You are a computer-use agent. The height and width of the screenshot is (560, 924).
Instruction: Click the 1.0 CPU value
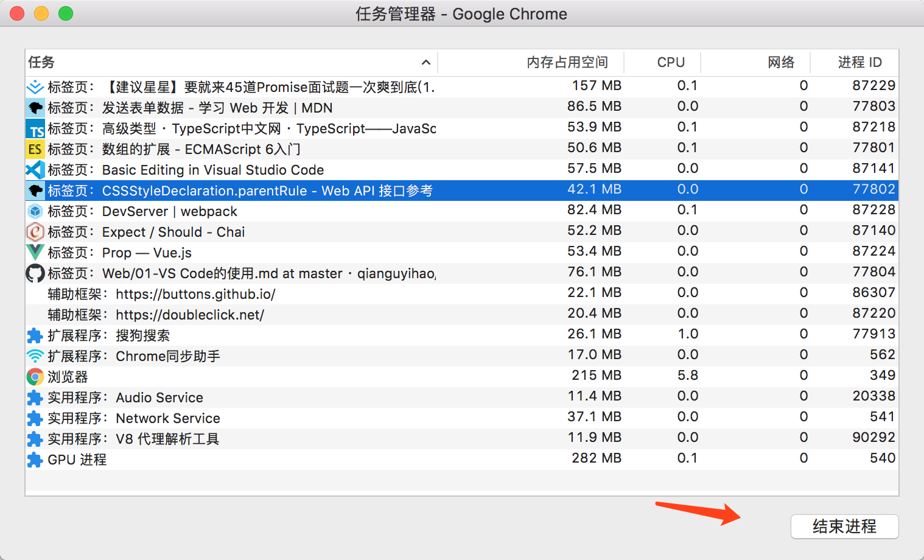coord(688,334)
